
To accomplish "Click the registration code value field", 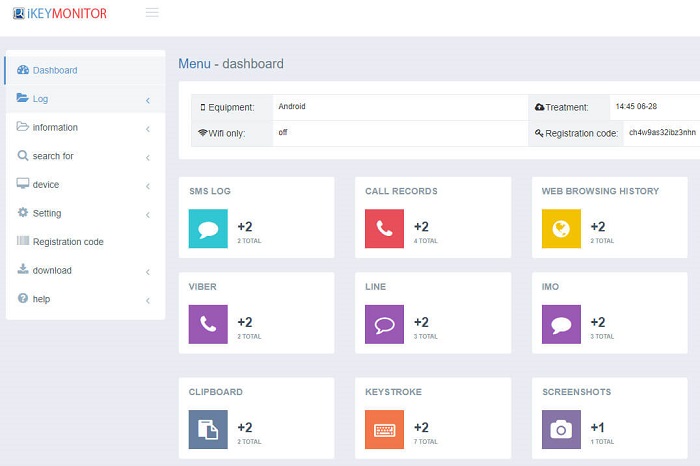I will [660, 133].
